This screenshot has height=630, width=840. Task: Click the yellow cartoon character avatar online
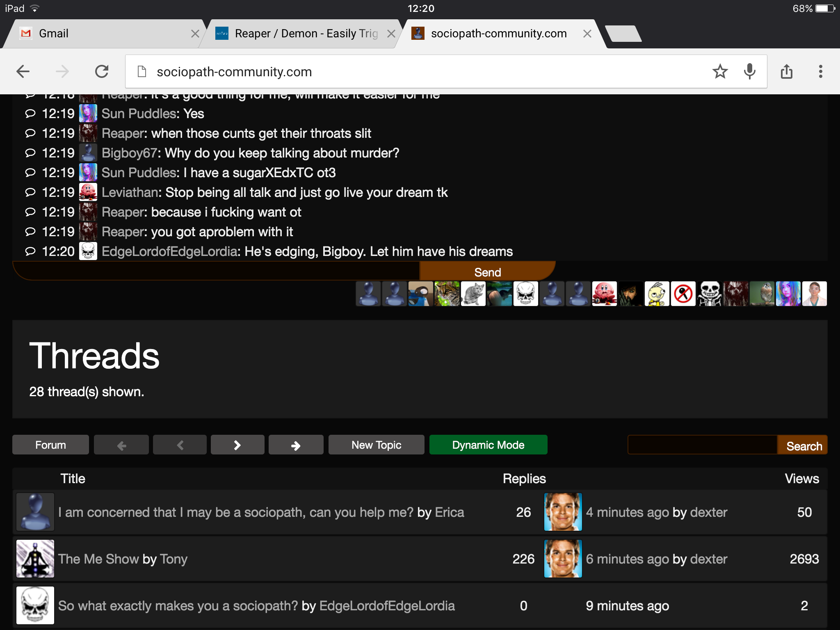tap(657, 294)
